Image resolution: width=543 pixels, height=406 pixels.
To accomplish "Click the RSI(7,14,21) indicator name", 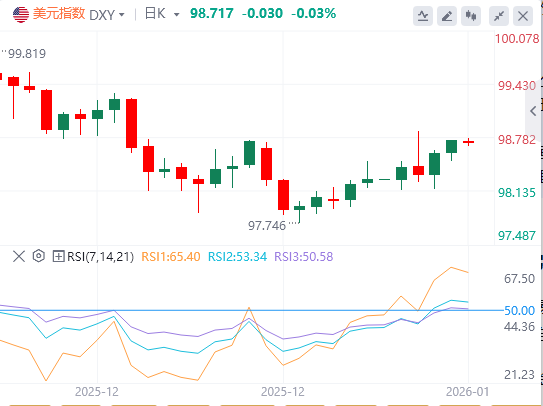I will [x=100, y=257].
